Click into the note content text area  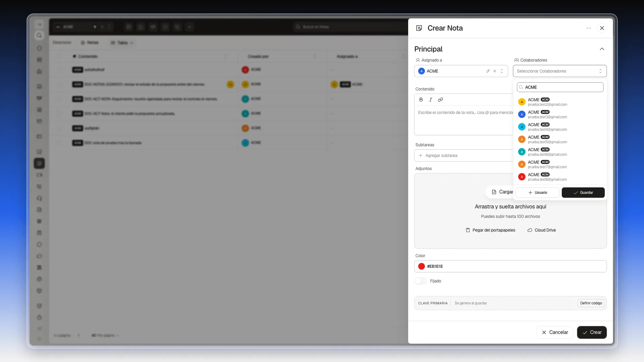pos(464,121)
